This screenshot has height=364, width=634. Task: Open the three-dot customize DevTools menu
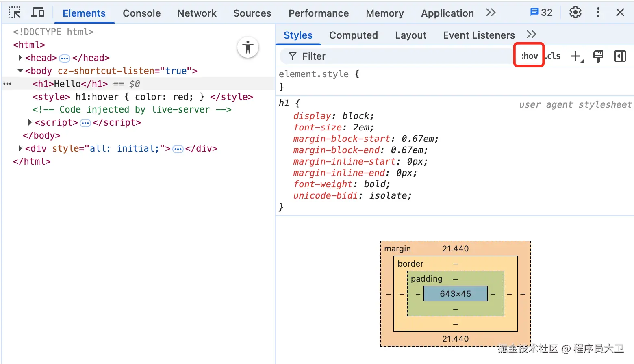598,13
